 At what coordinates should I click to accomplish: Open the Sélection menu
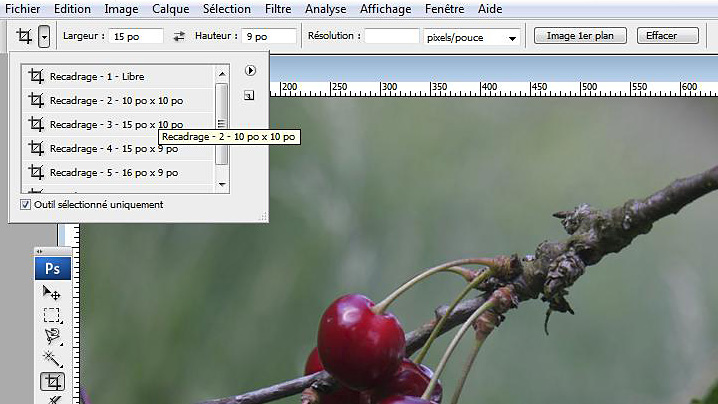227,9
